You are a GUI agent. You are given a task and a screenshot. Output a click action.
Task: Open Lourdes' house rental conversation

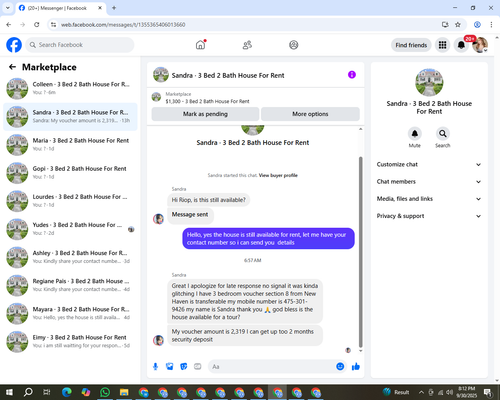[70, 201]
